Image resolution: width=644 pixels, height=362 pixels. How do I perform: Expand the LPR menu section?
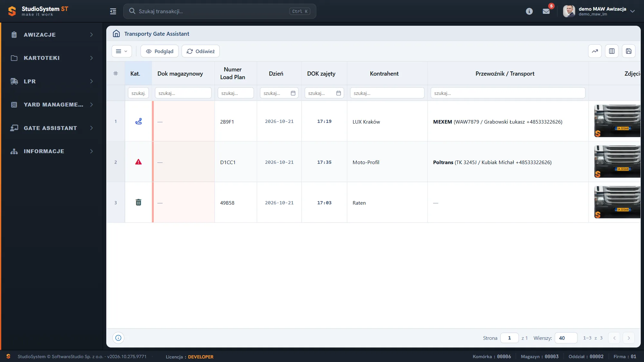point(52,81)
